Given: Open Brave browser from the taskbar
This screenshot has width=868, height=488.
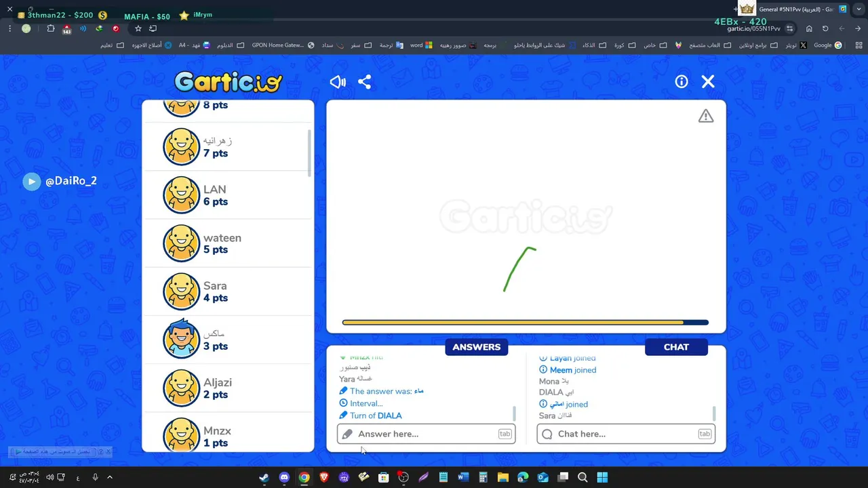Looking at the screenshot, I should point(323,477).
